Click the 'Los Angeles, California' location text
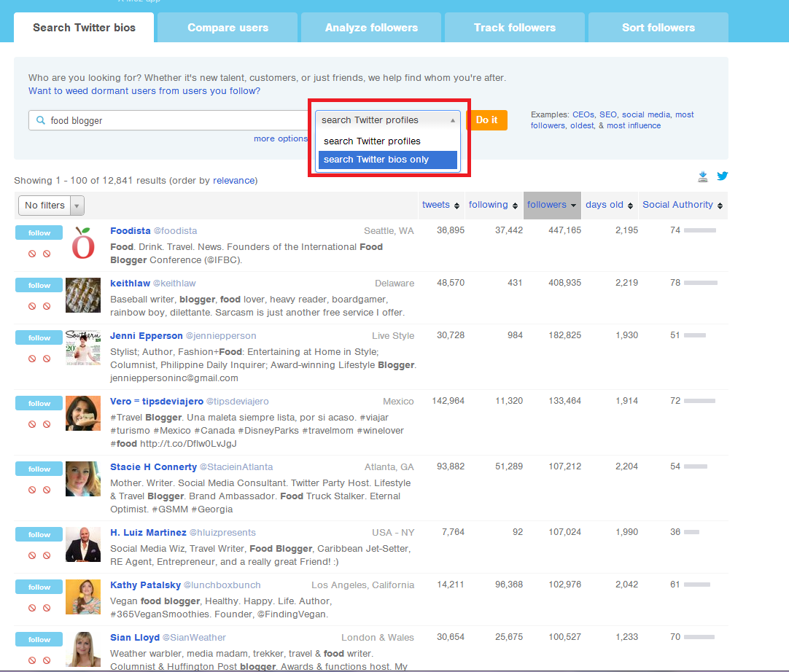The height and width of the screenshot is (672, 789). (363, 585)
